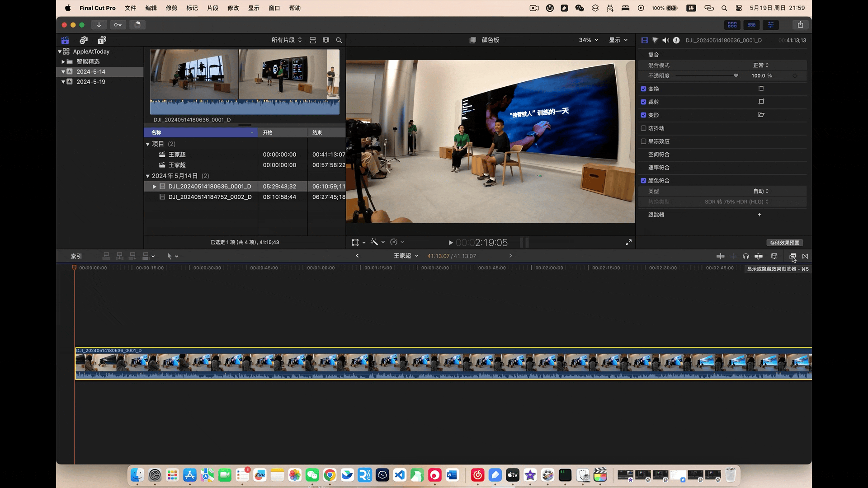Click the share export button
This screenshot has width=868, height=488.
tap(800, 25)
